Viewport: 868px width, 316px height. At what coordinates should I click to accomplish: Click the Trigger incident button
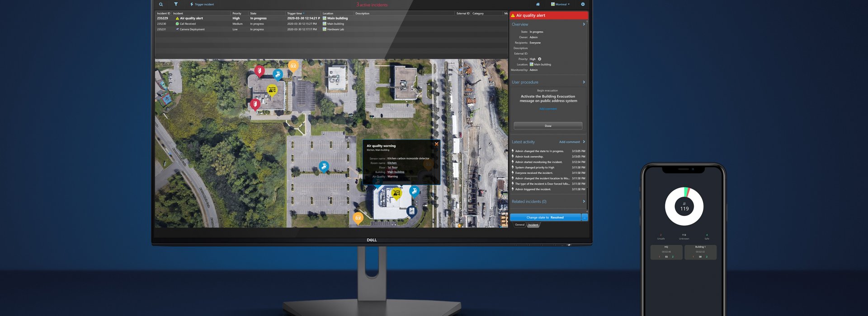click(202, 5)
